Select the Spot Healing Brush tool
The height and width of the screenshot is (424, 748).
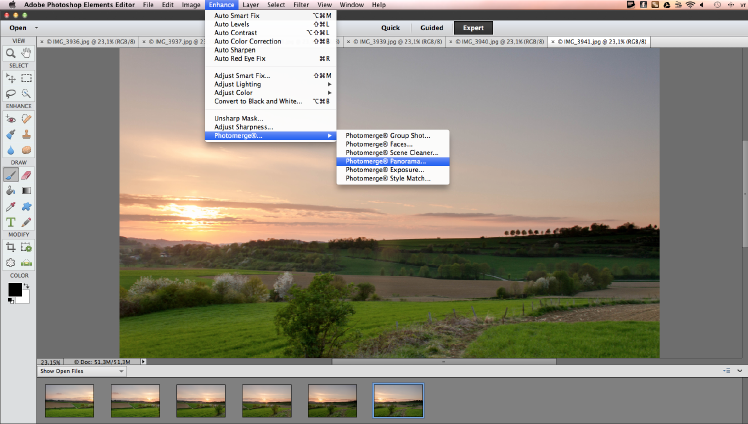[x=26, y=119]
